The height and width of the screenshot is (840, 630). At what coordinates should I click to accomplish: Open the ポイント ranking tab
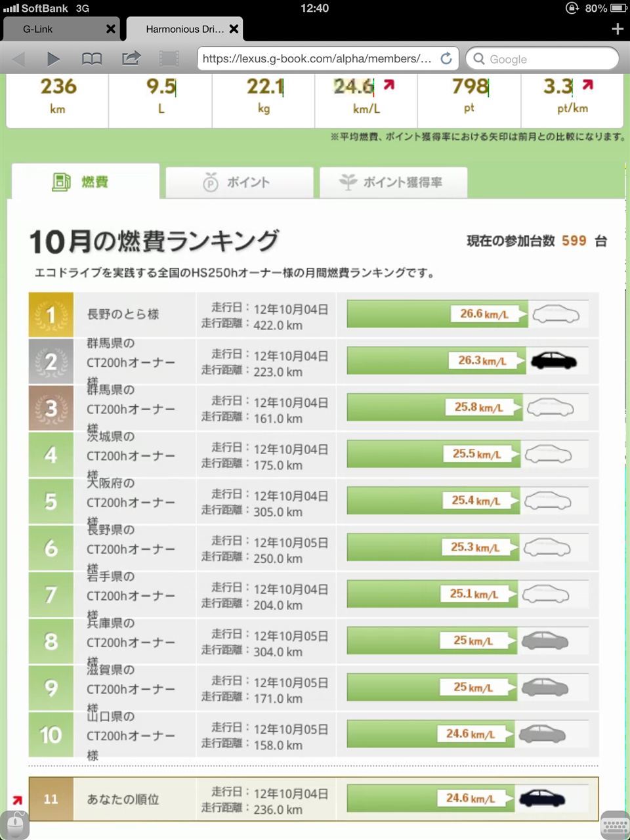[240, 182]
